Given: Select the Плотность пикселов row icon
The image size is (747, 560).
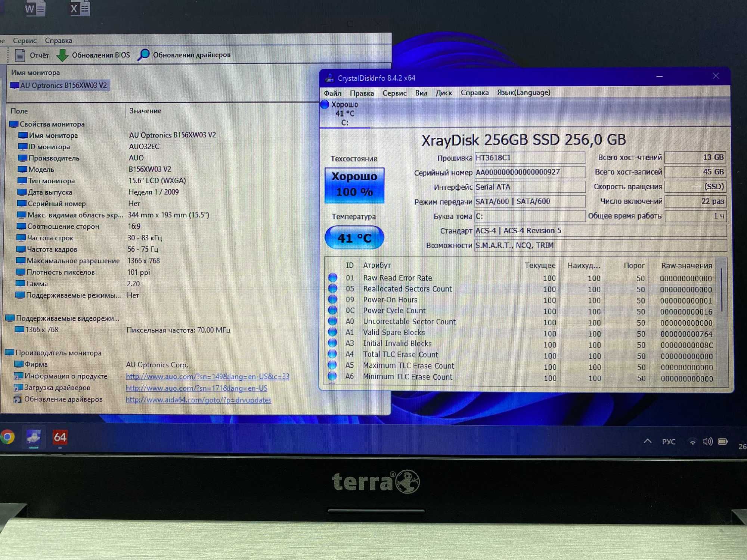Looking at the screenshot, I should tap(20, 273).
